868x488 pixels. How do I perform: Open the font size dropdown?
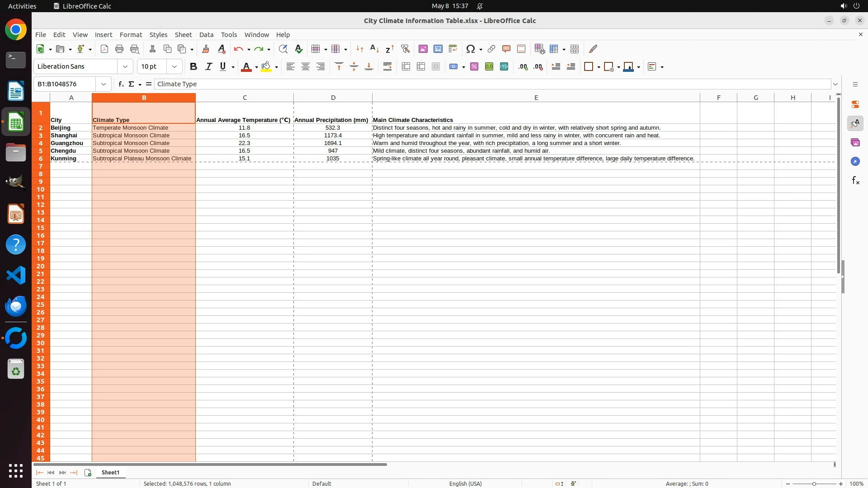point(175,67)
